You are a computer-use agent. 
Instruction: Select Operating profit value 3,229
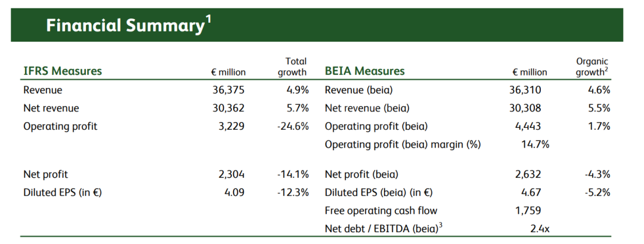pos(233,126)
